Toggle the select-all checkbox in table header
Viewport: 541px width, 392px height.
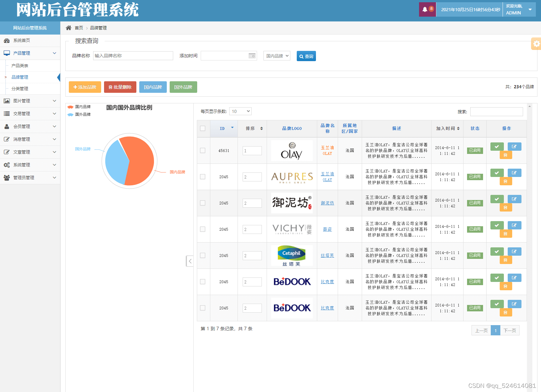click(x=203, y=128)
